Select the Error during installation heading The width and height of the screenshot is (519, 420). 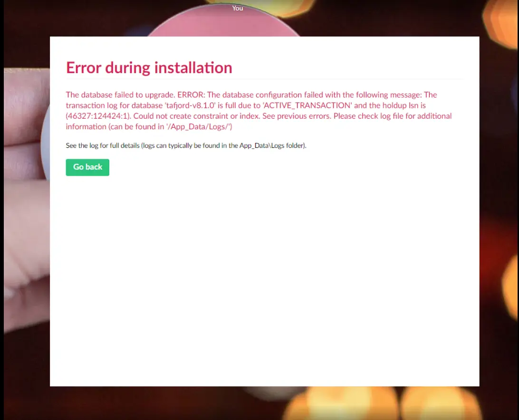pyautogui.click(x=149, y=67)
